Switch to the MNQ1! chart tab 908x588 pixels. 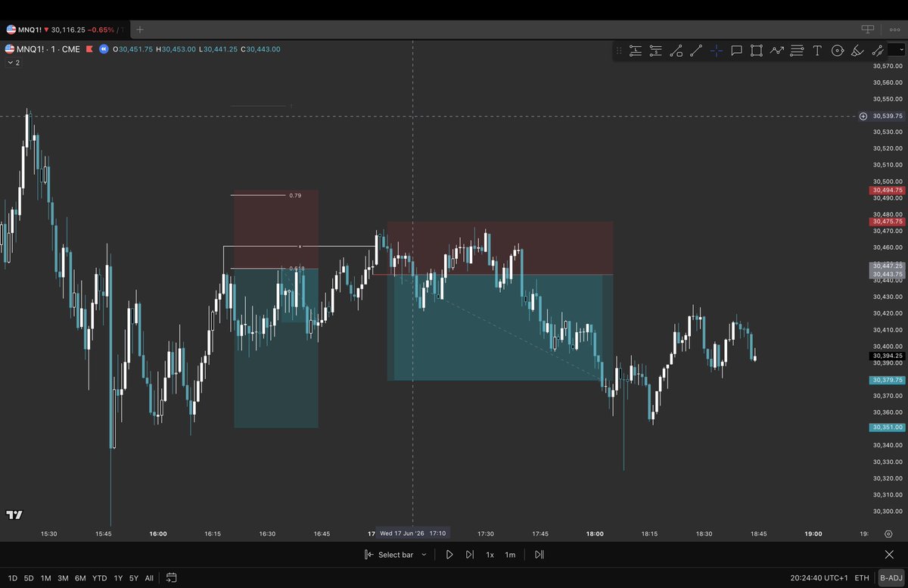[64, 30]
